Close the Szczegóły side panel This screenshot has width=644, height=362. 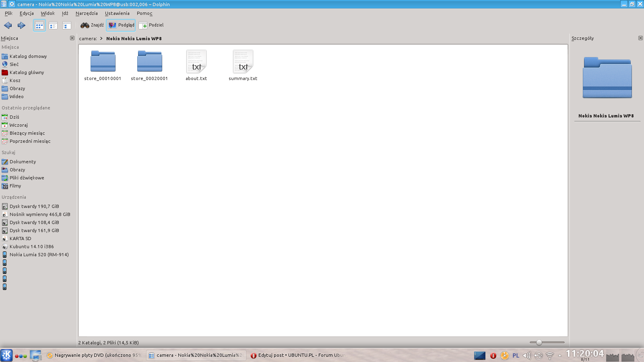tap(640, 38)
